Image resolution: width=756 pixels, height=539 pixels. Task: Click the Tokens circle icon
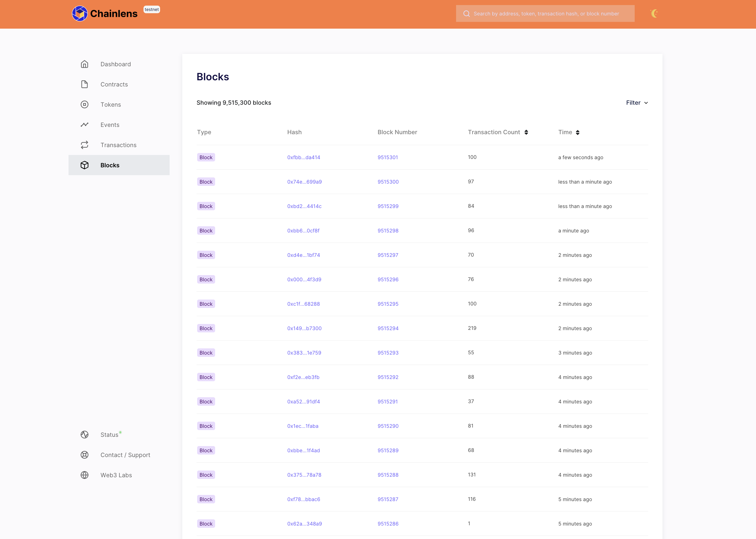coord(84,104)
